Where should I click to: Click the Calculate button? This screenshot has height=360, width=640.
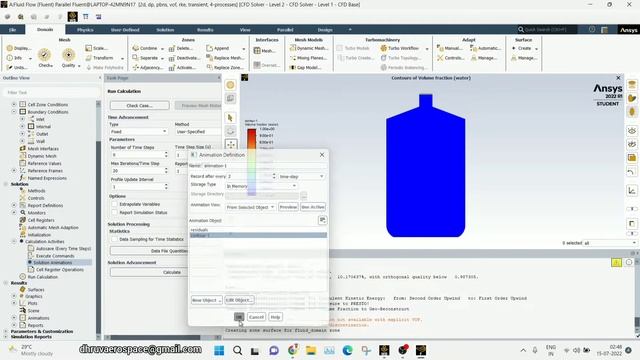(171, 272)
